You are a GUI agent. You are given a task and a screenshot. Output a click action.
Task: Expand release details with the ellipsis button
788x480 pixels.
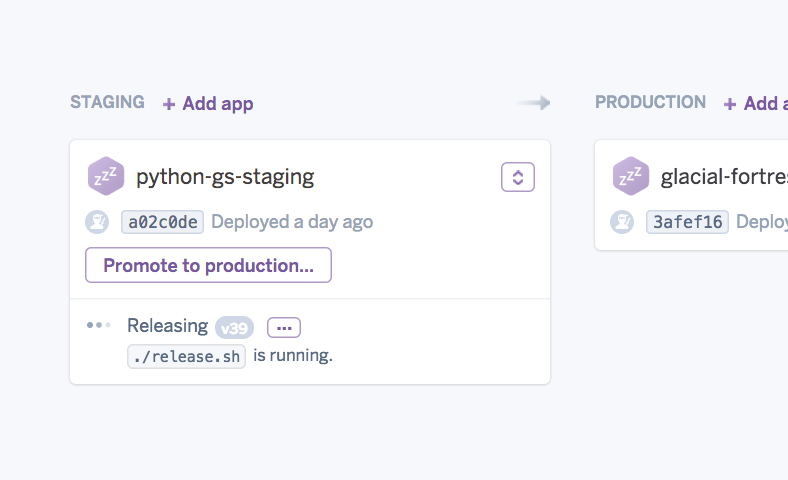click(x=284, y=328)
